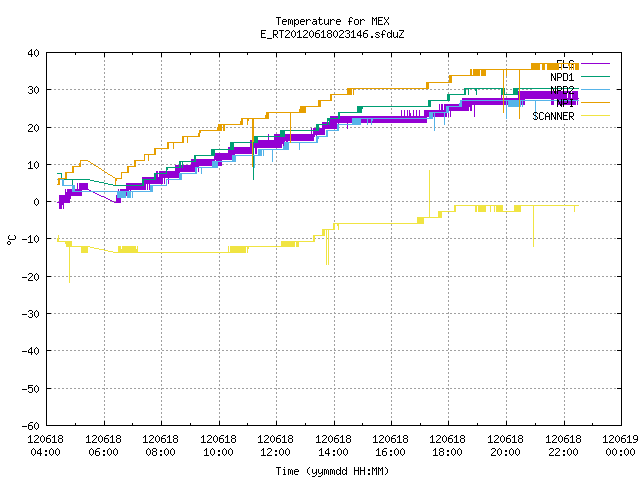Image resolution: width=640 pixels, height=480 pixels.
Task: Click the x-axis tick label 120618 12:00
Action: (x=276, y=446)
